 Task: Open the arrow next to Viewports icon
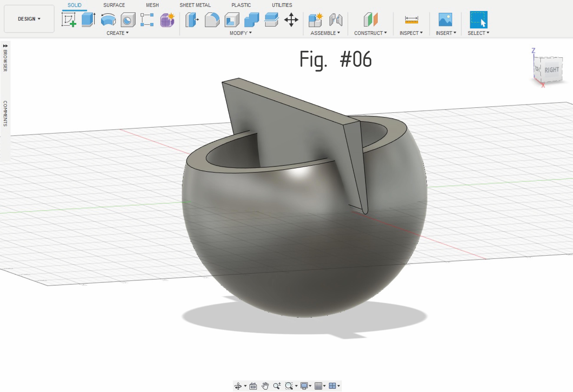(339, 386)
